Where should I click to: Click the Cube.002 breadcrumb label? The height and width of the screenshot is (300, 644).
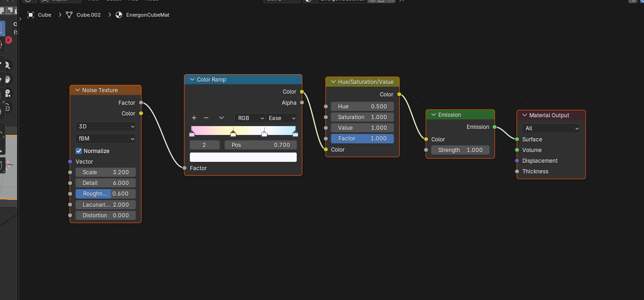click(89, 15)
